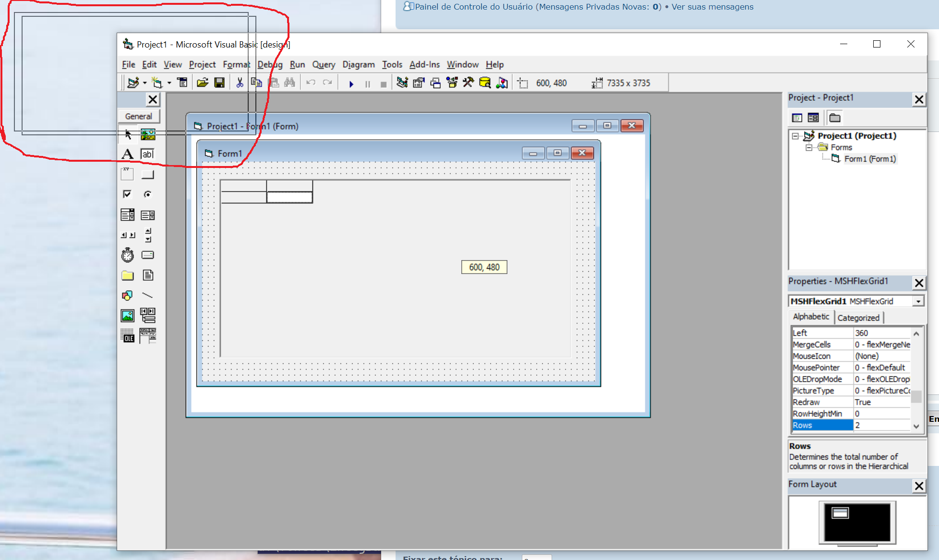
Task: Switch to the Categorized properties tab
Action: [x=858, y=318]
